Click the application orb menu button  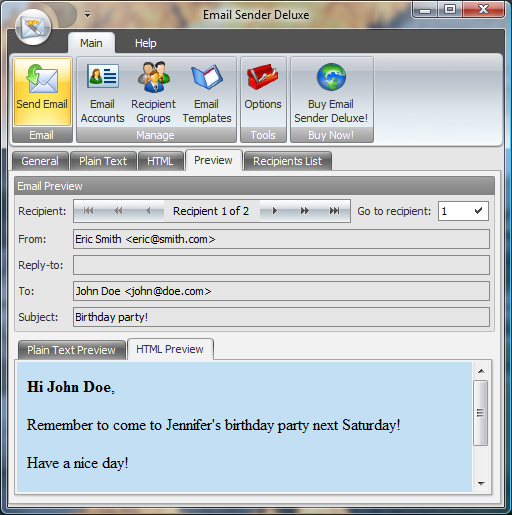click(x=33, y=27)
